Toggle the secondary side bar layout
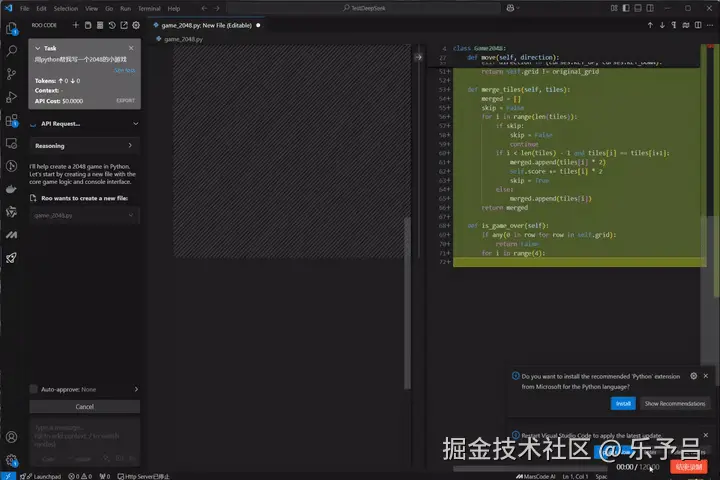 point(650,8)
